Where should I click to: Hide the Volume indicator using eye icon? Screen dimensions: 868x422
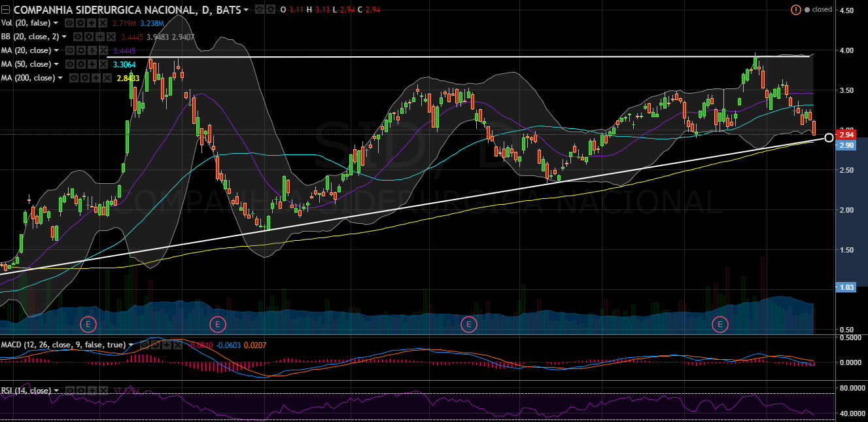pos(68,24)
